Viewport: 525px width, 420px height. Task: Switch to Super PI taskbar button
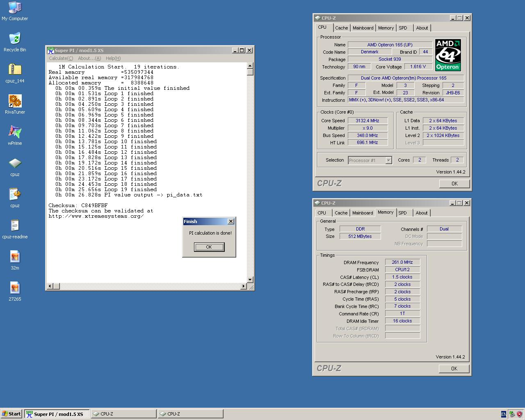tap(57, 414)
